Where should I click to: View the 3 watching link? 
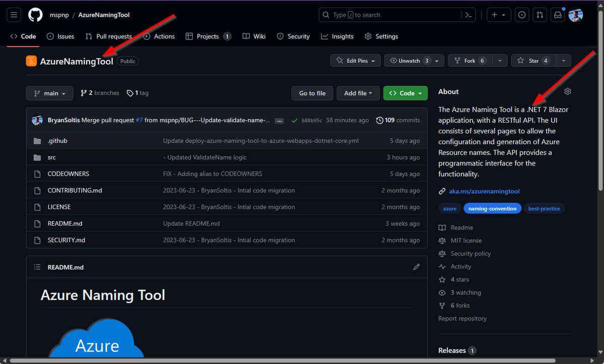tap(460, 293)
